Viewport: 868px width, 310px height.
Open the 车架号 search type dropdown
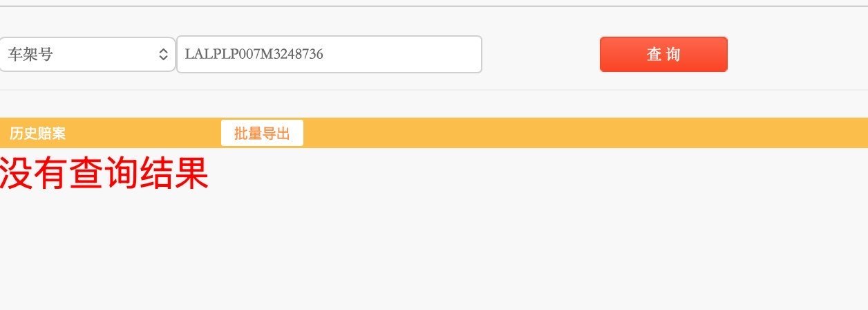click(86, 54)
